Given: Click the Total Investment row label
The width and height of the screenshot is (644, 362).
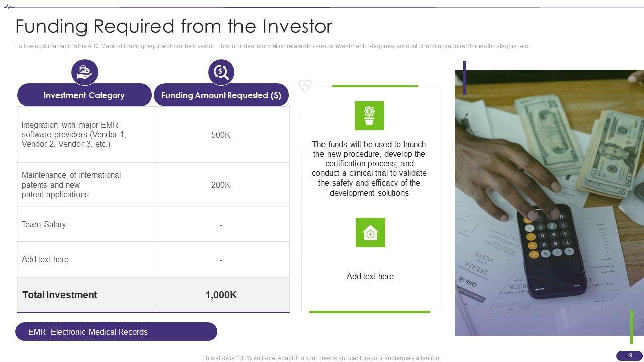Looking at the screenshot, I should coord(59,295).
